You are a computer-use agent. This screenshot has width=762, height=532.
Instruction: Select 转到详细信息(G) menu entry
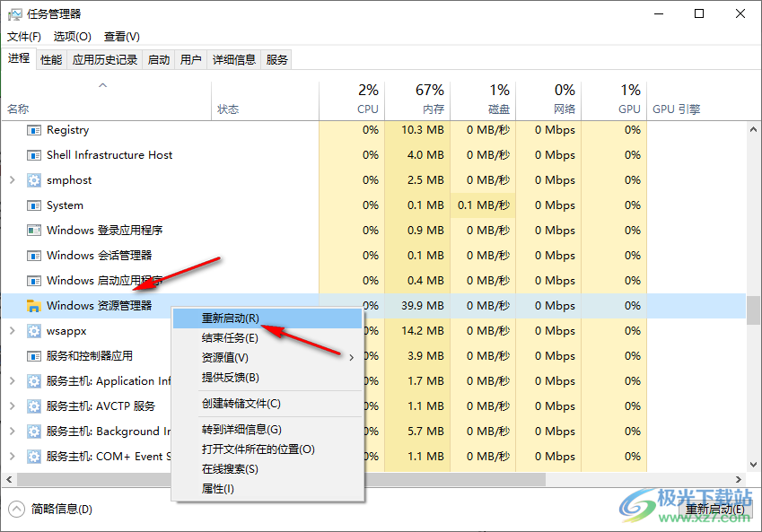[267, 430]
